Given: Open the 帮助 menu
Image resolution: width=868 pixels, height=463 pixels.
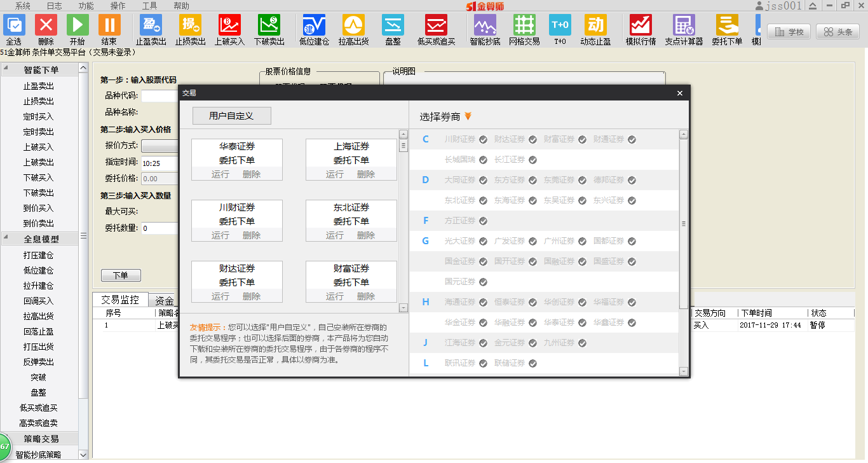Looking at the screenshot, I should 181,6.
